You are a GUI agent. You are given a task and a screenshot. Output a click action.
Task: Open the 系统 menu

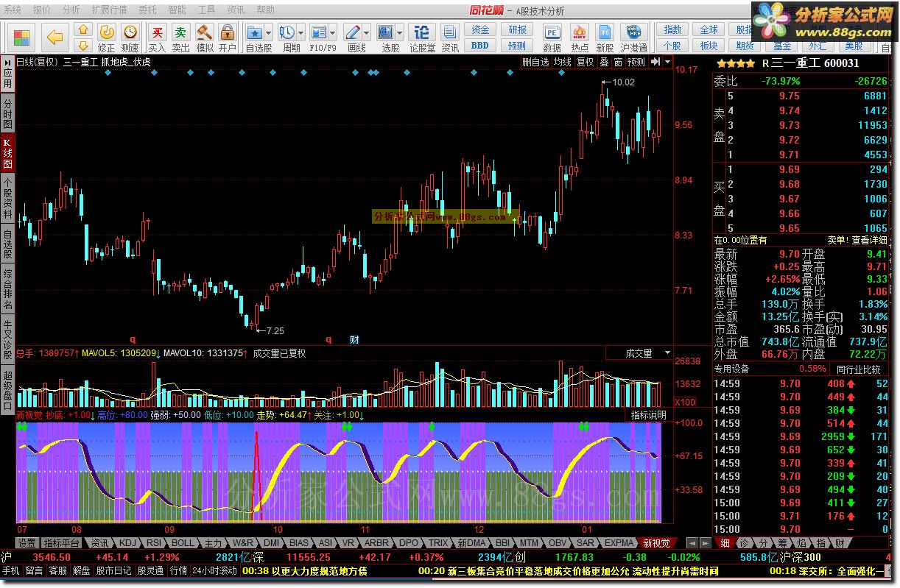(x=13, y=10)
